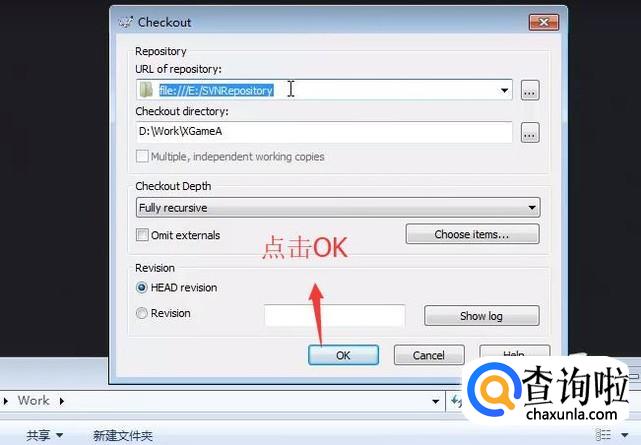Browse for repository URL with ellipsis button
The width and height of the screenshot is (641, 445).
tap(530, 90)
